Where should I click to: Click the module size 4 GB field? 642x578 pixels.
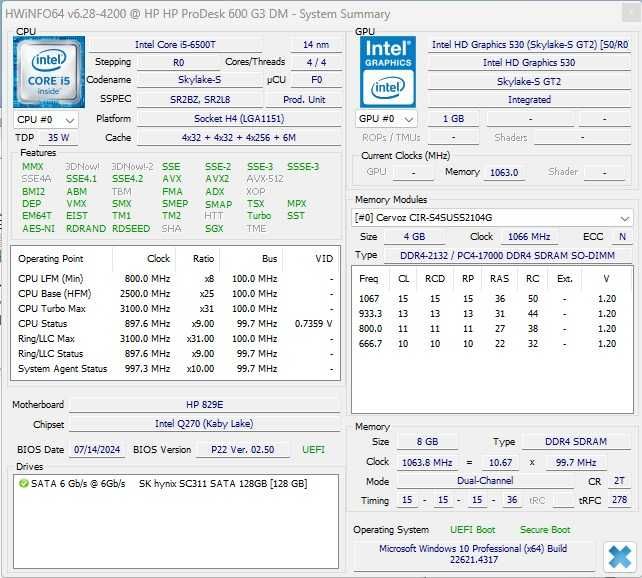(x=414, y=237)
